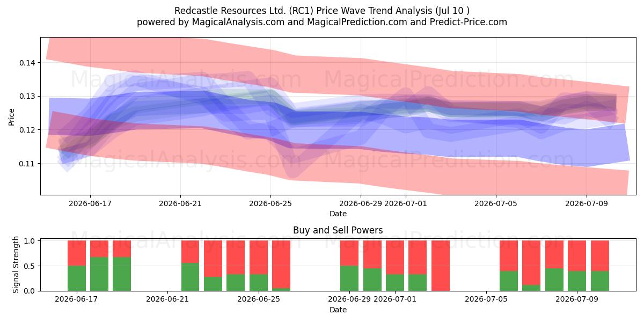Click the 2026-06-21 tick on the price chart

click(180, 203)
